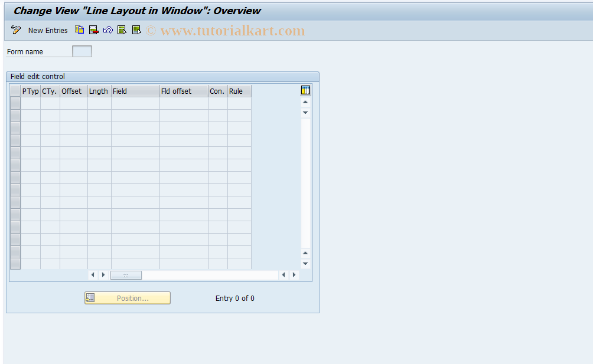Click the first empty PTyp cell
The width and height of the screenshot is (593, 364).
click(x=30, y=103)
